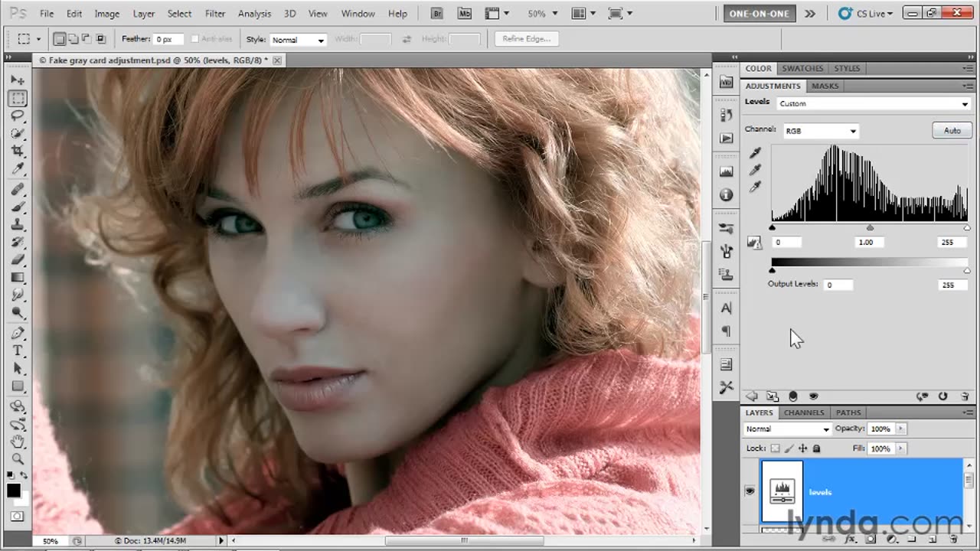Open the Levels preset Custom dropdown
980x551 pixels.
point(873,103)
